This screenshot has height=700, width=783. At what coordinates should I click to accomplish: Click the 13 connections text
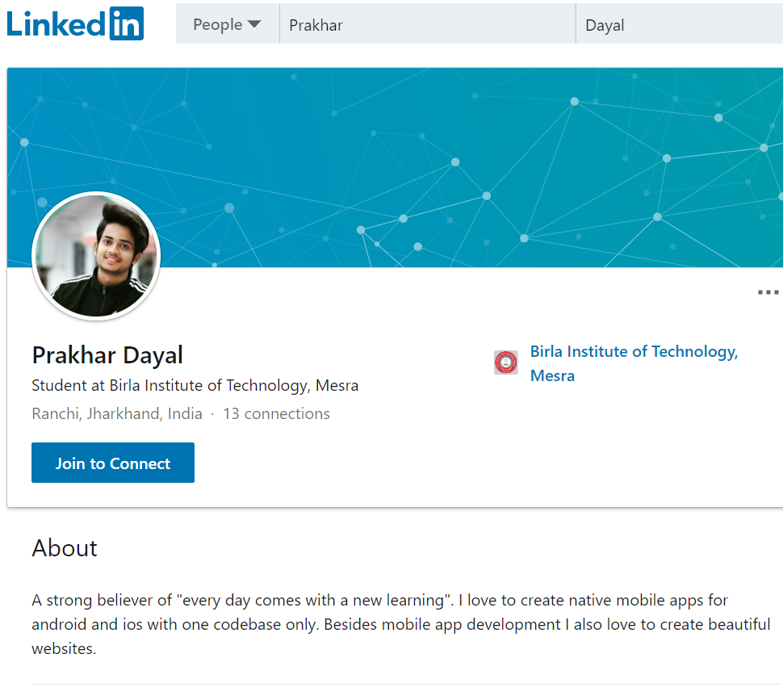pos(276,414)
